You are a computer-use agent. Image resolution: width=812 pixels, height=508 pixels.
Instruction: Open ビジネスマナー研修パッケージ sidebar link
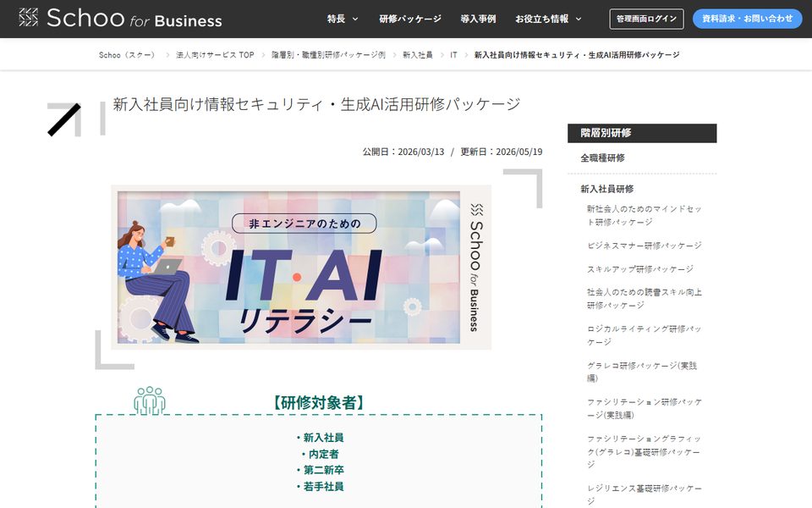click(645, 246)
